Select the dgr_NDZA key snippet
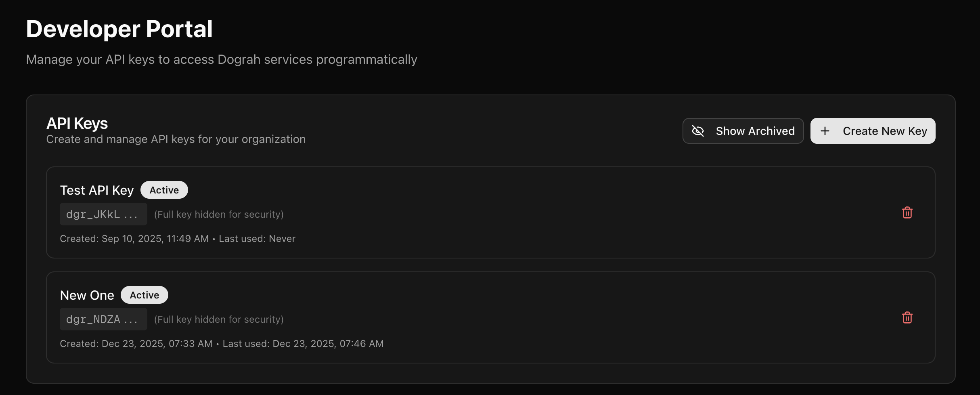The image size is (980, 395). click(103, 319)
